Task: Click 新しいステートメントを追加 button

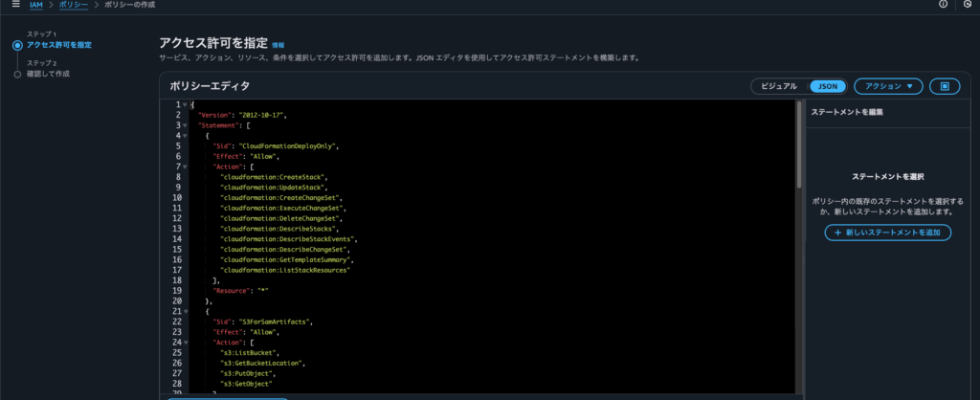Action: click(887, 233)
